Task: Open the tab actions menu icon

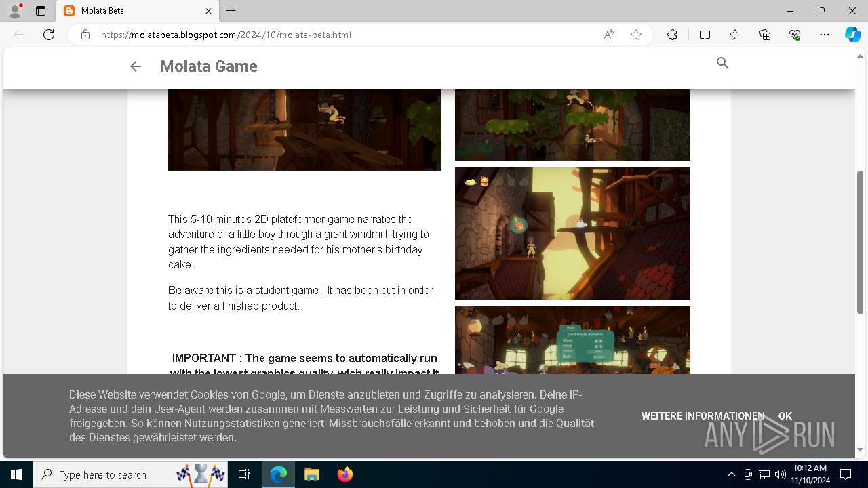Action: 41,11
